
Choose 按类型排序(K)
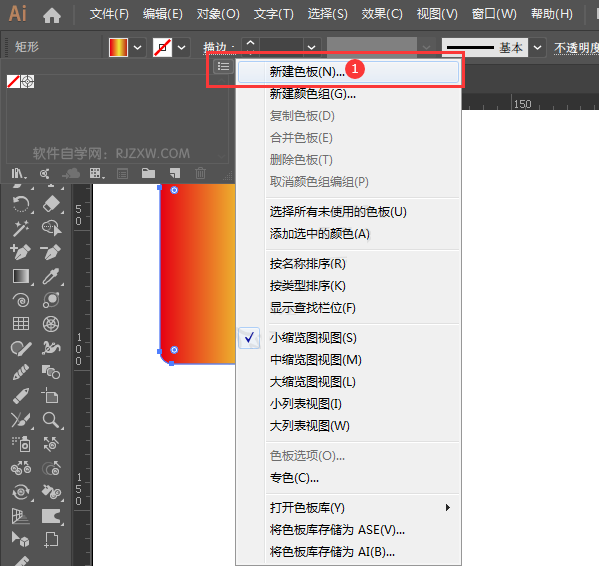click(348, 286)
